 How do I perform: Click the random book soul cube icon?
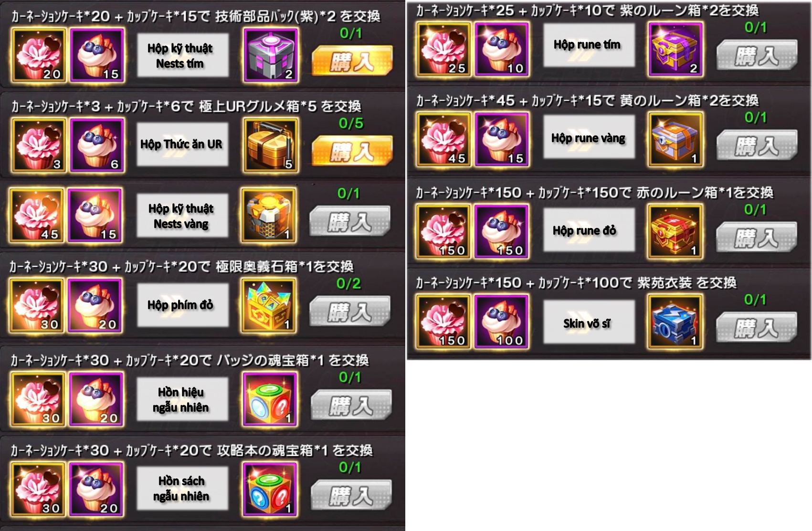coord(271,489)
